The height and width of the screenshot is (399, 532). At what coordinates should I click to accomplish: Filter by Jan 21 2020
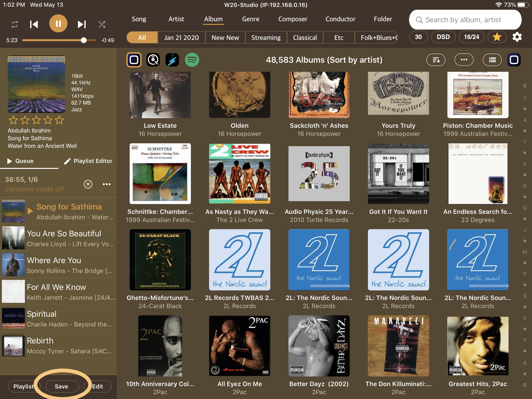[x=181, y=38]
